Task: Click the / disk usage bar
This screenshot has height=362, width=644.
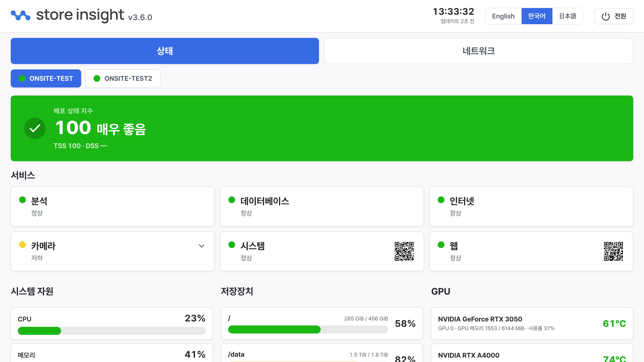Action: point(308,329)
